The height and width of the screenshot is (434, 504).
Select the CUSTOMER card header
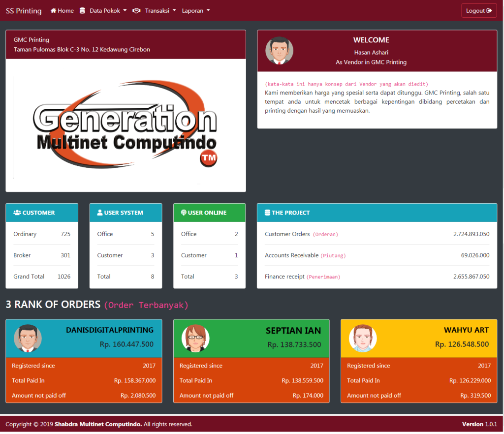coord(42,213)
